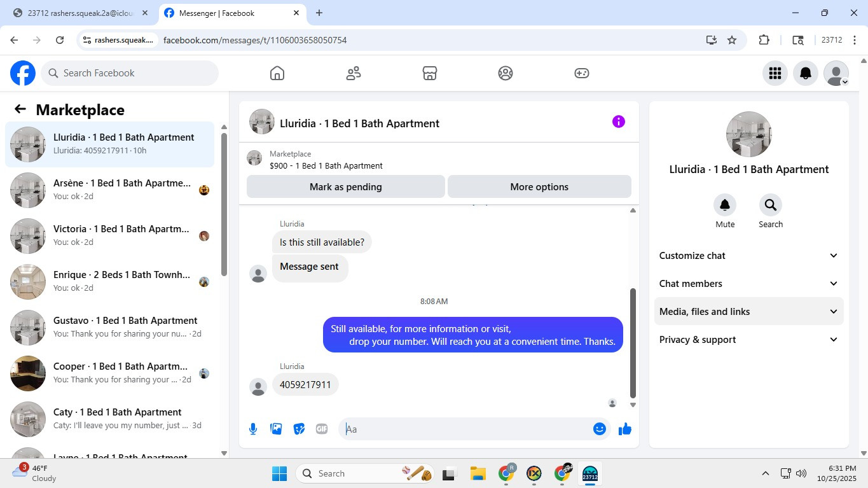Open the Gustavo apartment conversation
Viewport: 868px width, 488px height.
pos(110,328)
